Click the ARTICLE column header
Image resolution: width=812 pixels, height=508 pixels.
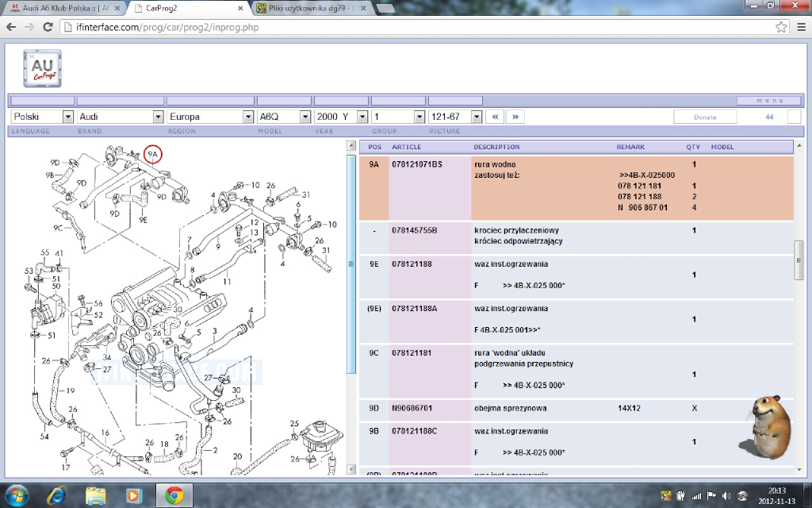point(407,147)
